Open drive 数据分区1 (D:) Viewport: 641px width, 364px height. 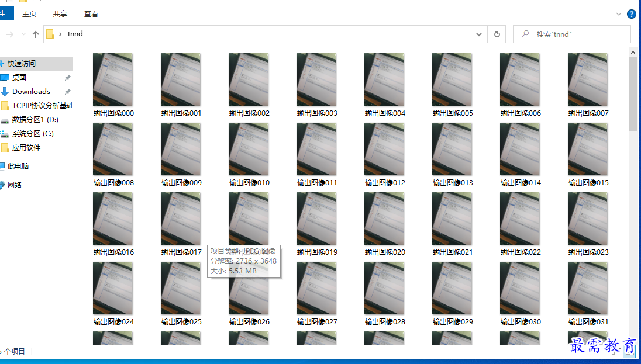tap(35, 120)
